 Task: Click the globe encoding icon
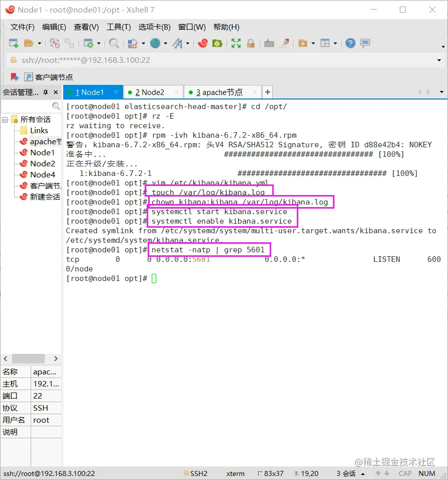pos(155,43)
